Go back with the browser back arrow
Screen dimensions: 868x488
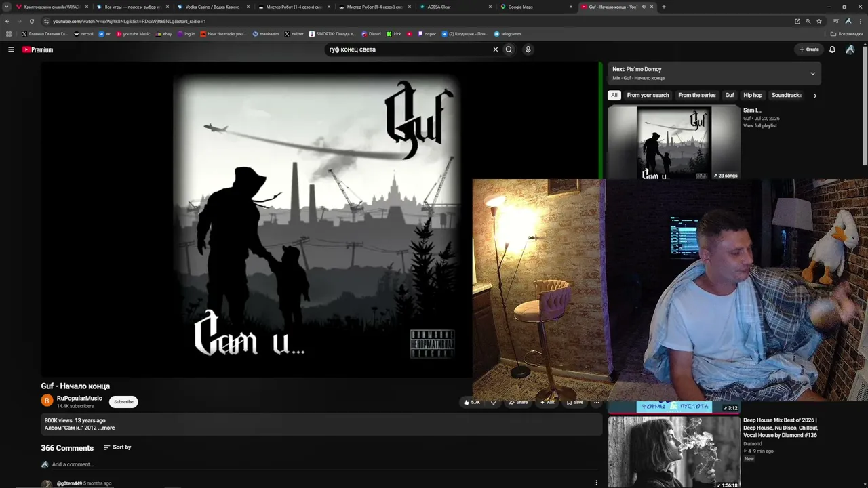coord(7,21)
